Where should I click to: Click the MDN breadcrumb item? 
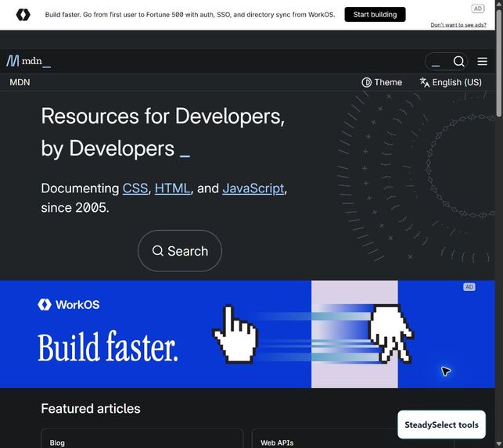click(20, 82)
